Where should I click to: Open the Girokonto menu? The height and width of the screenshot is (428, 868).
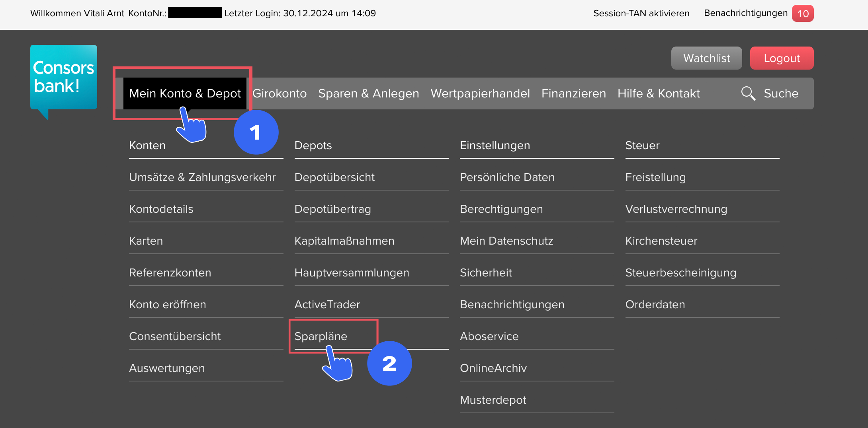280,93
